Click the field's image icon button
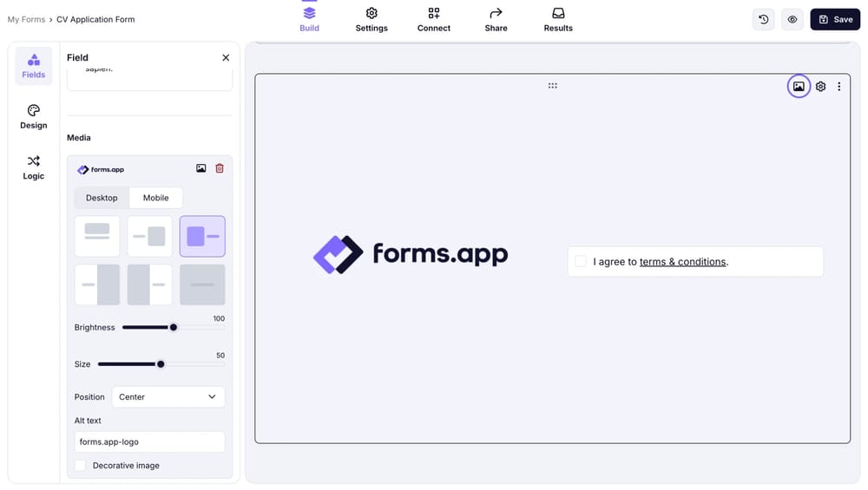This screenshot has width=868, height=490. click(799, 86)
